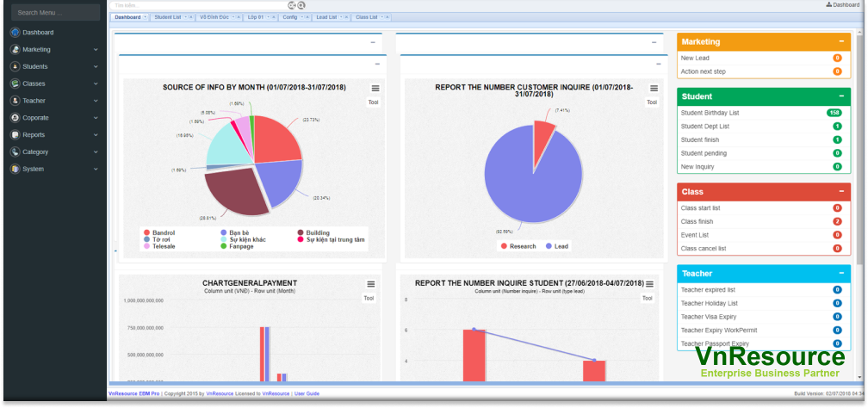868x408 pixels.
Task: Click the Classes icon in the sidebar
Action: coord(15,83)
